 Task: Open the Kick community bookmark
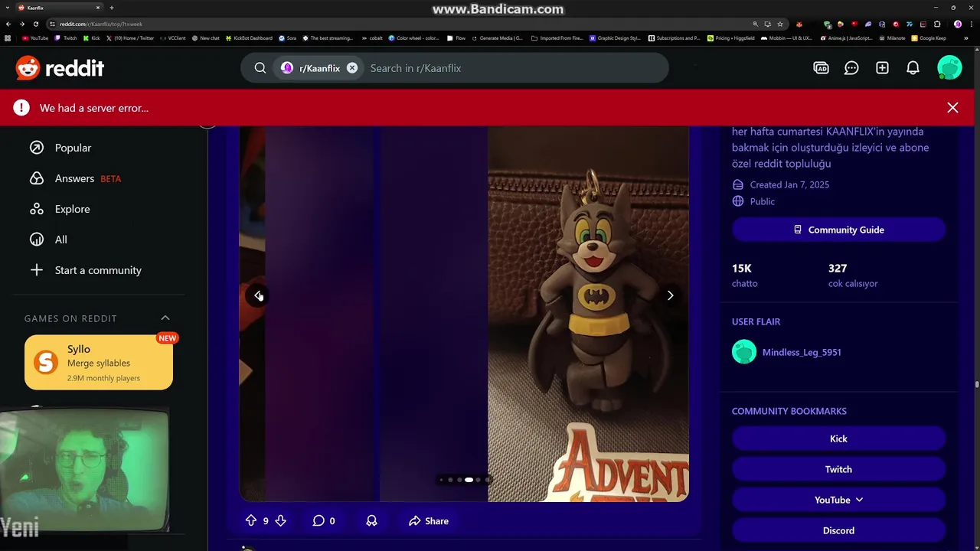[838, 439]
